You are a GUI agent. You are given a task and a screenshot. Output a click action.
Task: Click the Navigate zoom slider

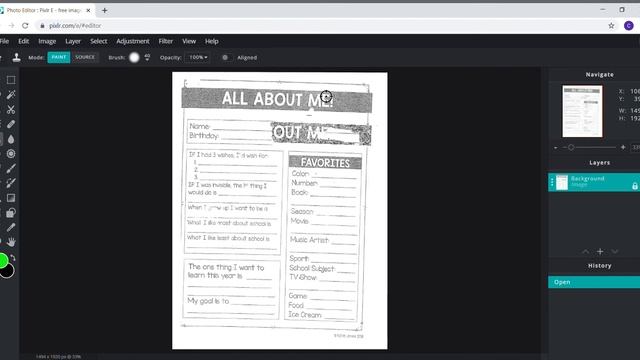click(589, 147)
